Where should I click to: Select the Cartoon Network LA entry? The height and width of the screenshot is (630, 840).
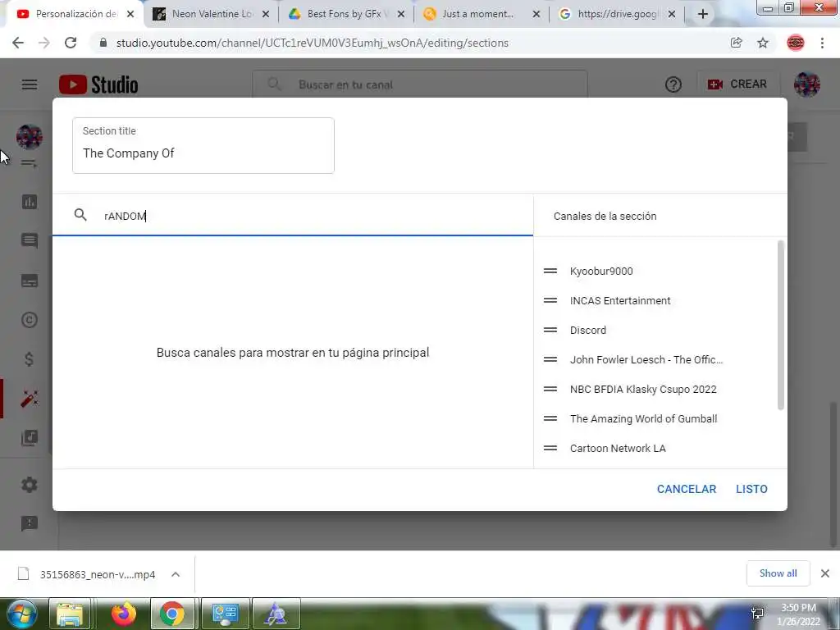pyautogui.click(x=618, y=449)
